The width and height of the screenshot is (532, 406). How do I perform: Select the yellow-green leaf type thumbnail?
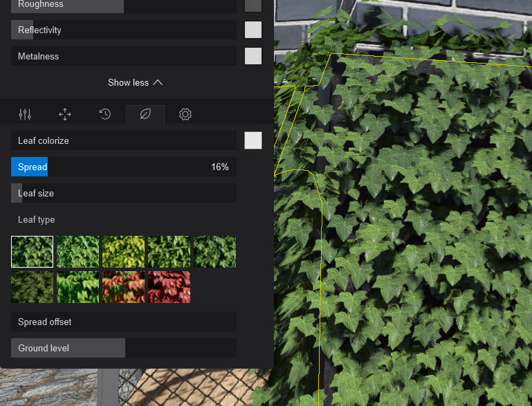click(123, 252)
